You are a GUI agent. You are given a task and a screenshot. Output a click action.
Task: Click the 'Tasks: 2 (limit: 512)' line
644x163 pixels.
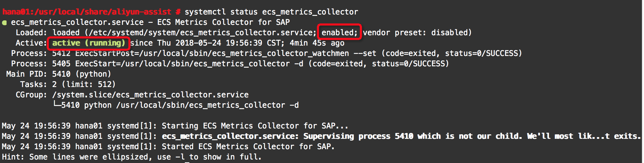point(68,84)
